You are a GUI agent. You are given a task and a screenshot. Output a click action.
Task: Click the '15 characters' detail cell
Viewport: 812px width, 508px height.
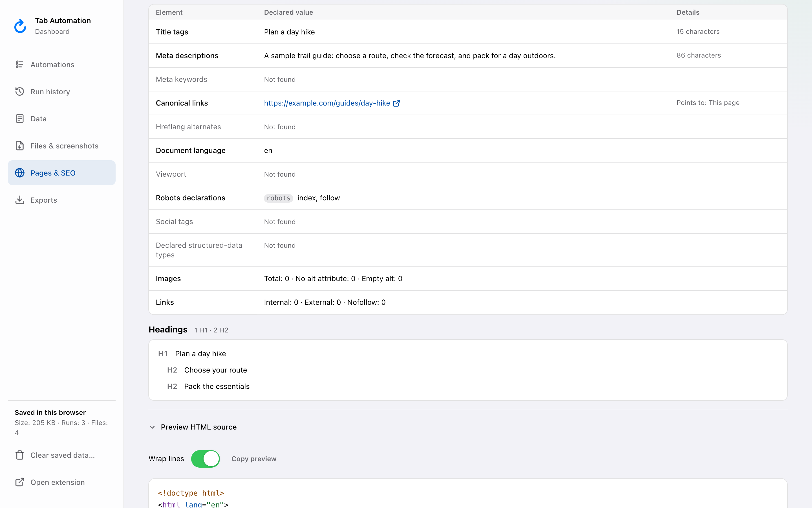698,32
